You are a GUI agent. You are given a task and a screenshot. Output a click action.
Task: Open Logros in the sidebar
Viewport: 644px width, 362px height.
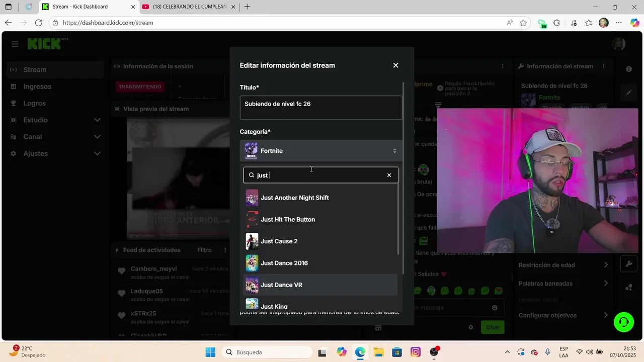[x=55, y=103]
